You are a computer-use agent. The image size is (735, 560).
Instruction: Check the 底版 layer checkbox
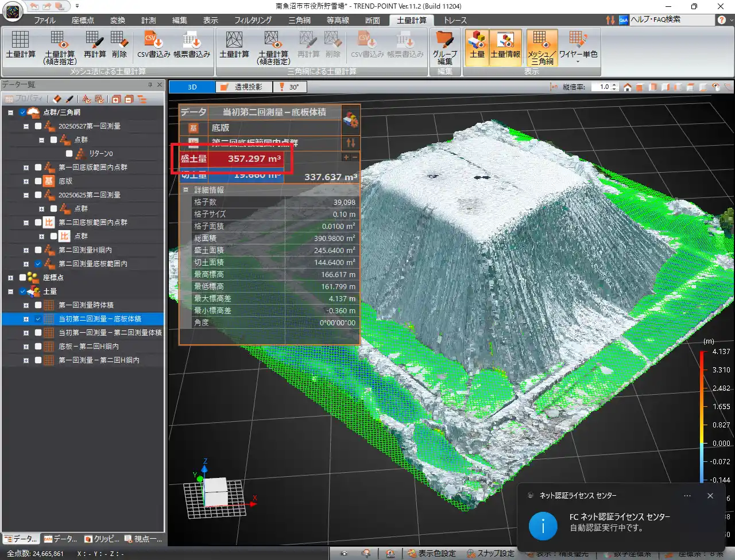pos(38,181)
